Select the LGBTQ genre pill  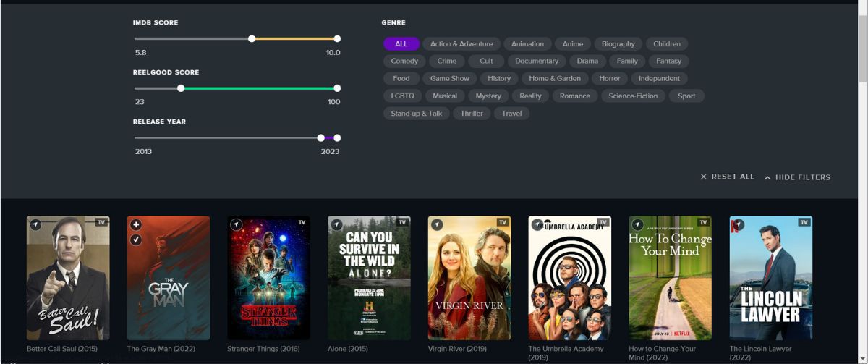click(403, 96)
